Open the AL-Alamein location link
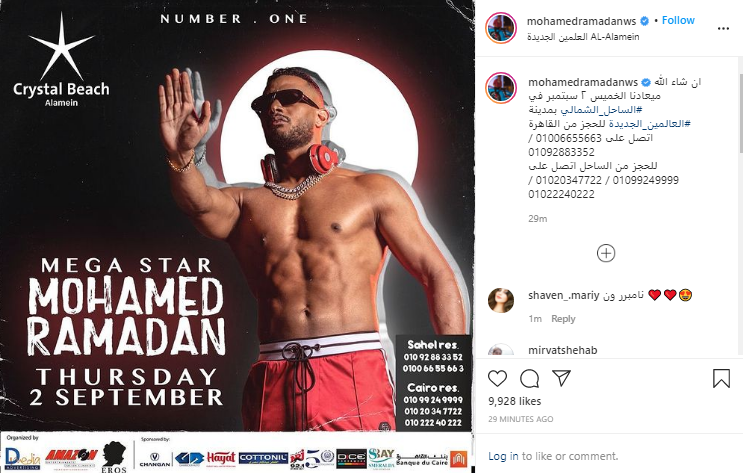Image resolution: width=743 pixels, height=473 pixels. [583, 36]
